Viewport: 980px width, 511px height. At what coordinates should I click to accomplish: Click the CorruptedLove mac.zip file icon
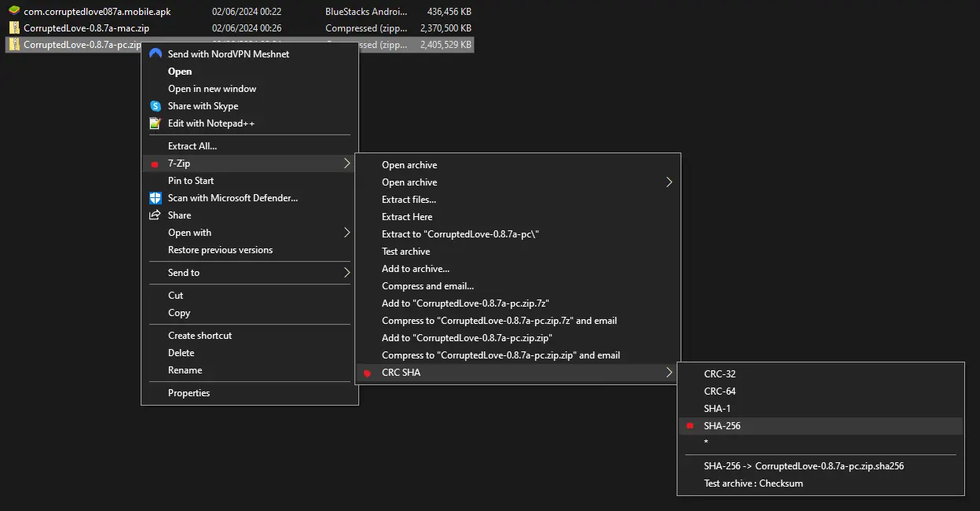(x=14, y=28)
